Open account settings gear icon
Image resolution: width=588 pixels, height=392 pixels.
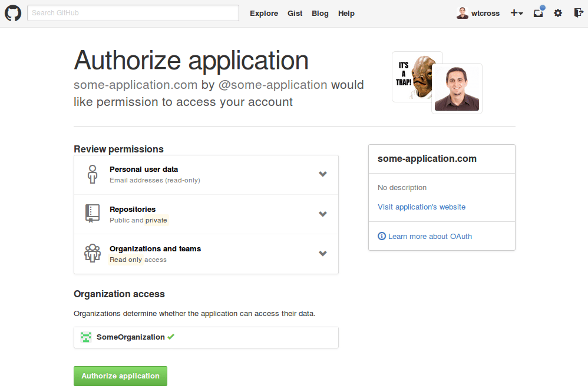coord(558,13)
